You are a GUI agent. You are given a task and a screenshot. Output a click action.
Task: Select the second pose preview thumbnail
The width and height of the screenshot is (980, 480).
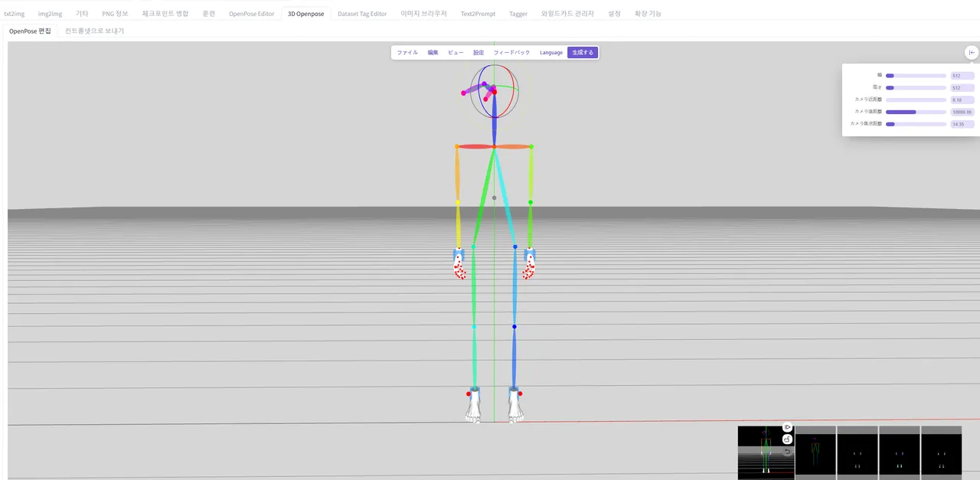pyautogui.click(x=815, y=452)
